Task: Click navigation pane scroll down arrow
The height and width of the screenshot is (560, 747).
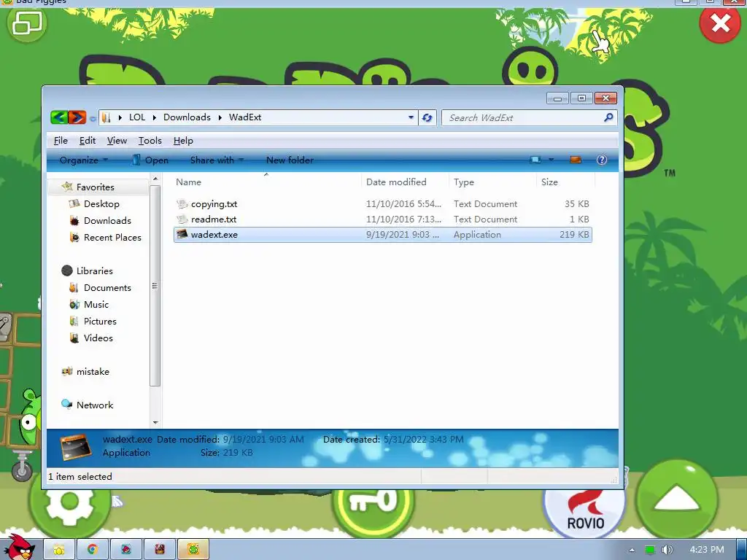Action: [x=155, y=422]
